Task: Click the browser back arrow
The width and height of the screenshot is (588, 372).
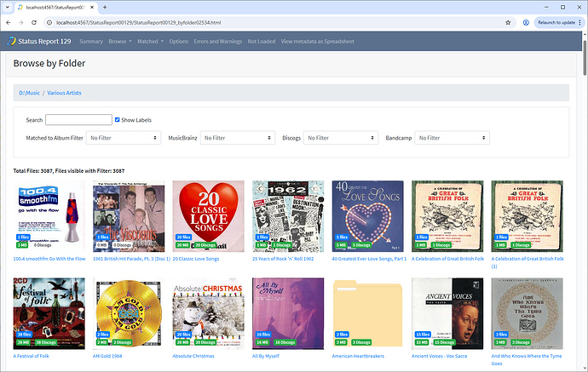Action: [x=9, y=22]
